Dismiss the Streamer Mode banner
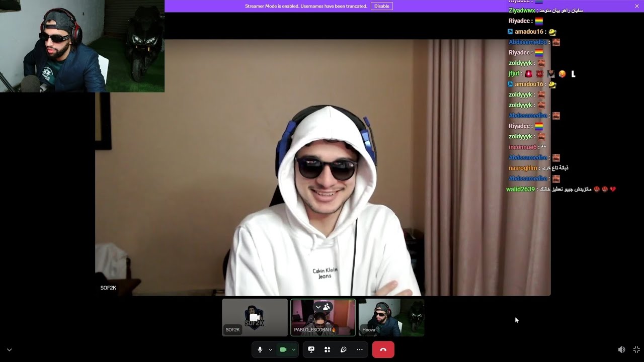The image size is (644, 362). (x=637, y=6)
